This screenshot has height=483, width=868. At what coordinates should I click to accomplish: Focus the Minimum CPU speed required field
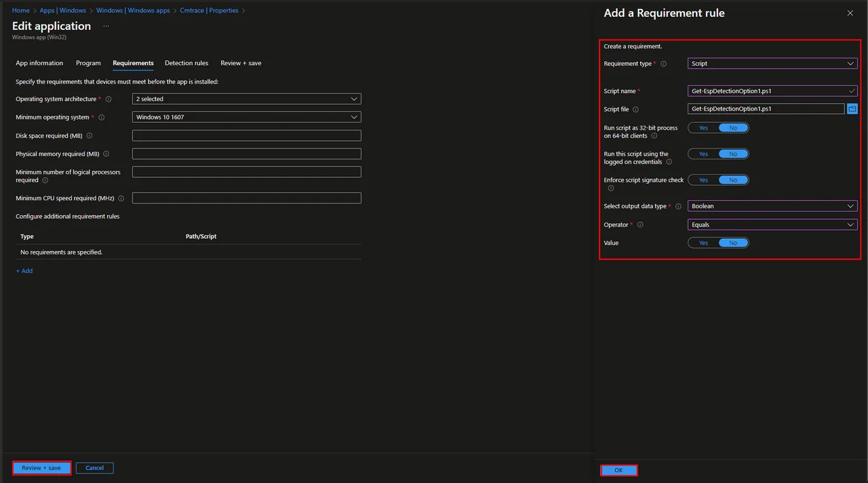click(x=247, y=198)
